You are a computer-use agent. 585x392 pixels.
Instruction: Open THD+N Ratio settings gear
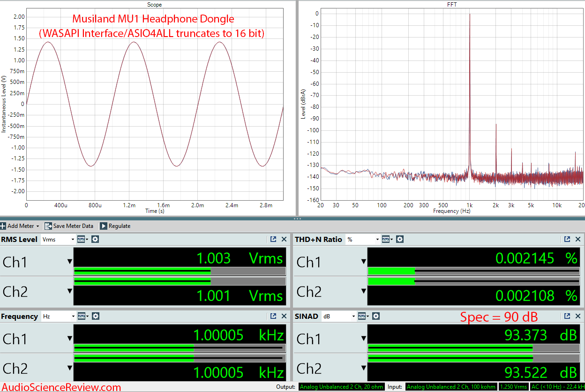[400, 239]
